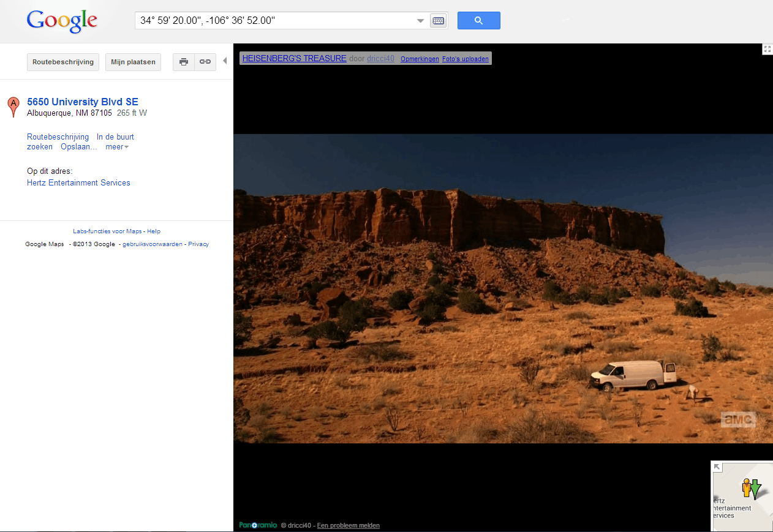Click the Pegman icon on the mini map
This screenshot has width=773, height=532.
pos(747,487)
